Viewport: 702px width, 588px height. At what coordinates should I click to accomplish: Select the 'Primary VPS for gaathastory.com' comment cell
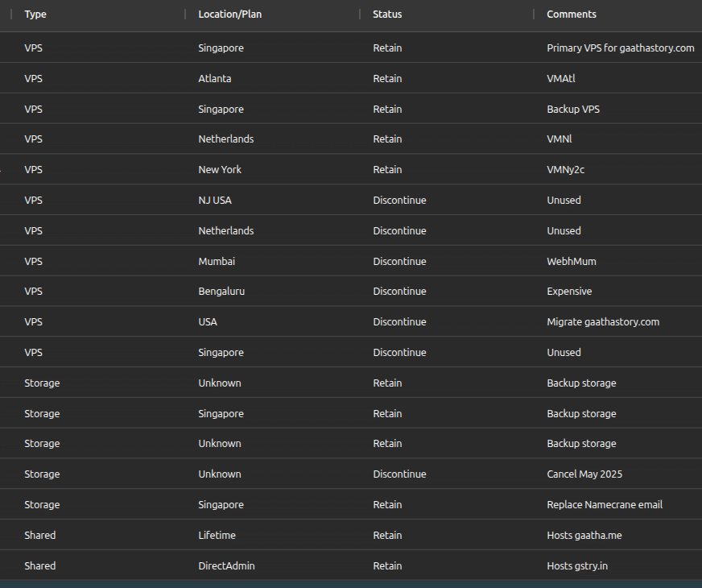pos(621,48)
